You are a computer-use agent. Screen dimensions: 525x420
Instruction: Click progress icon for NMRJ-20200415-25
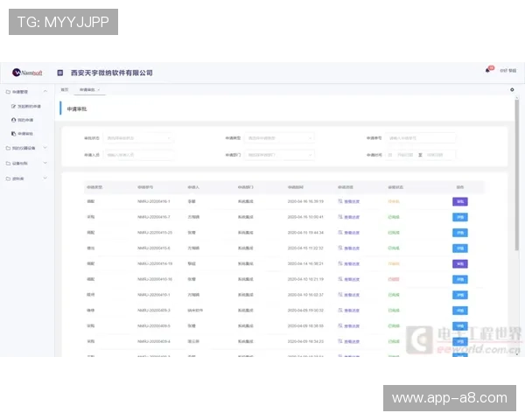point(340,233)
